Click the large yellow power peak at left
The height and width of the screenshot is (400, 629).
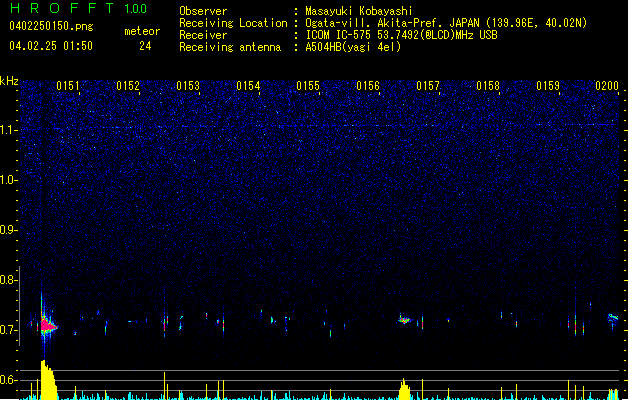(49, 380)
